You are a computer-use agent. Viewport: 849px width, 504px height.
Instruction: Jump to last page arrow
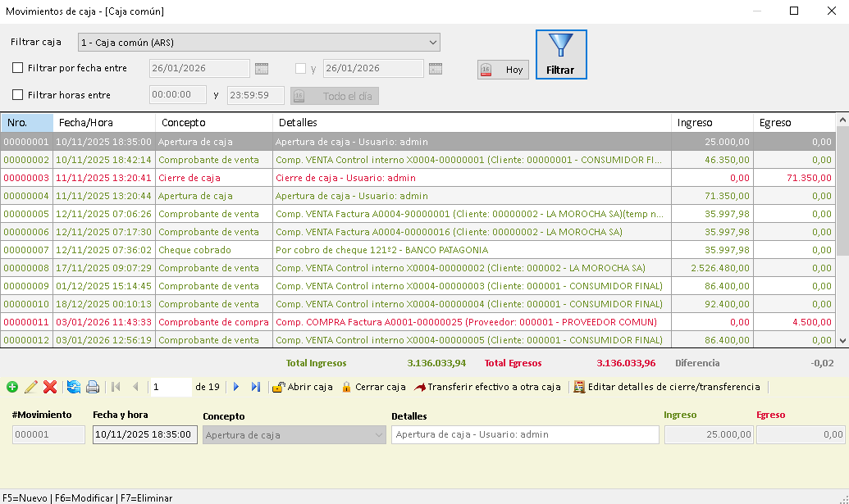pos(256,387)
